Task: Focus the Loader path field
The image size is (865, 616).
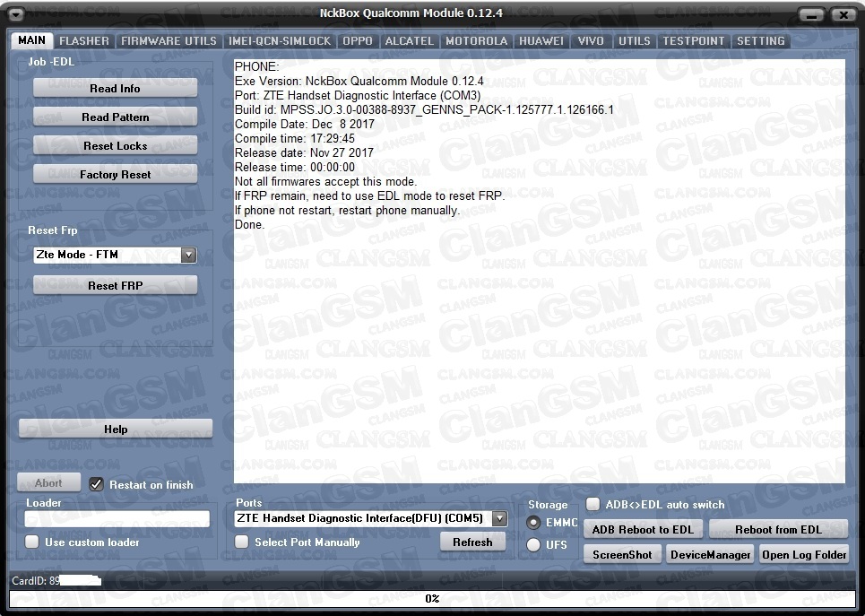Action: point(117,519)
